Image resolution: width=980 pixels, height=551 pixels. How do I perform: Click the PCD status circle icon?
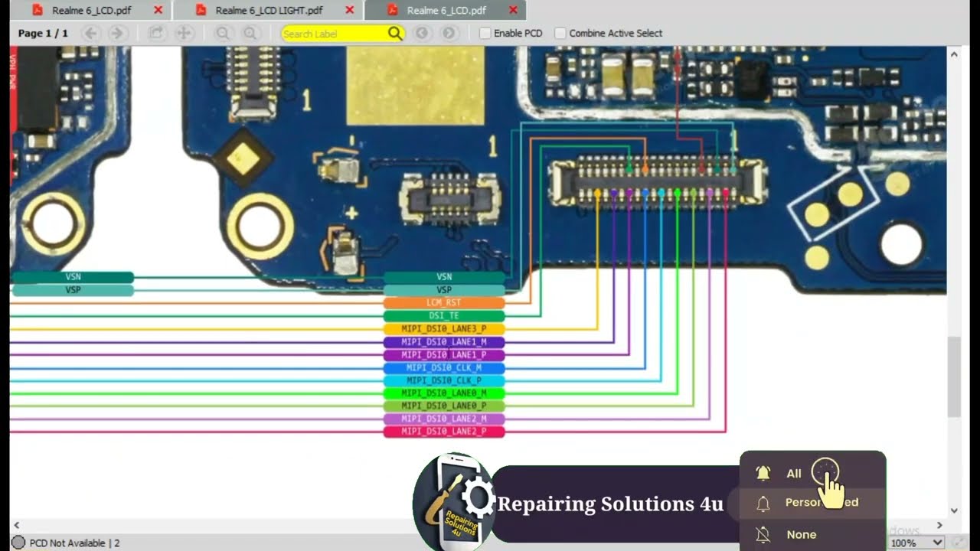18,543
